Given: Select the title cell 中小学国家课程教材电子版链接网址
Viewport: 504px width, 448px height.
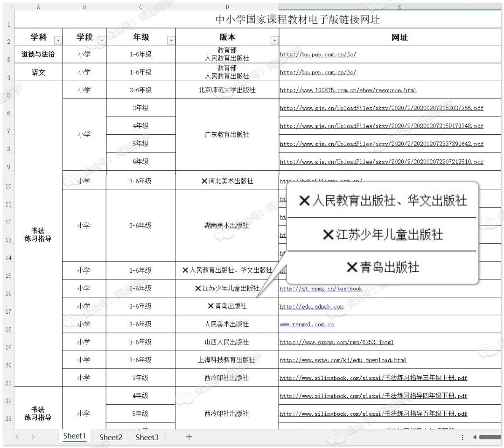Looking at the screenshot, I should coord(297,20).
